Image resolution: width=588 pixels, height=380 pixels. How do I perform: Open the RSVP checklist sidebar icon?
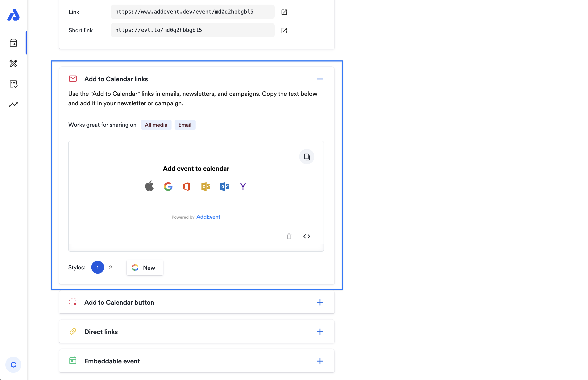[x=13, y=84]
